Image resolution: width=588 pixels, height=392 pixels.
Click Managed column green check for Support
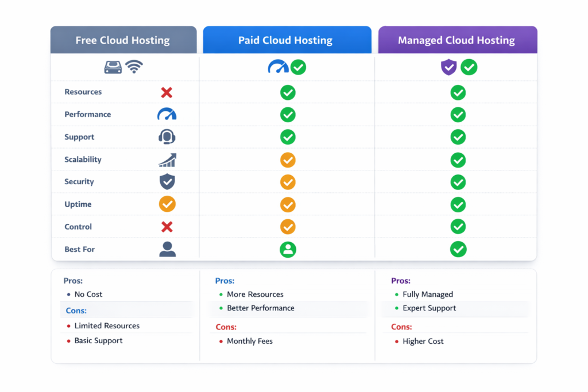pos(458,137)
